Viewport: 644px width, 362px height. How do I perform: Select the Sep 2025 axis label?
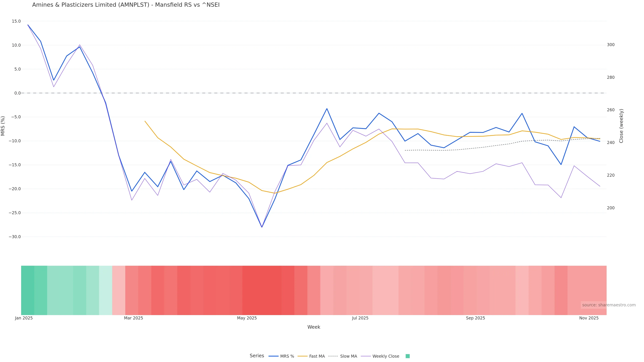click(475, 318)
